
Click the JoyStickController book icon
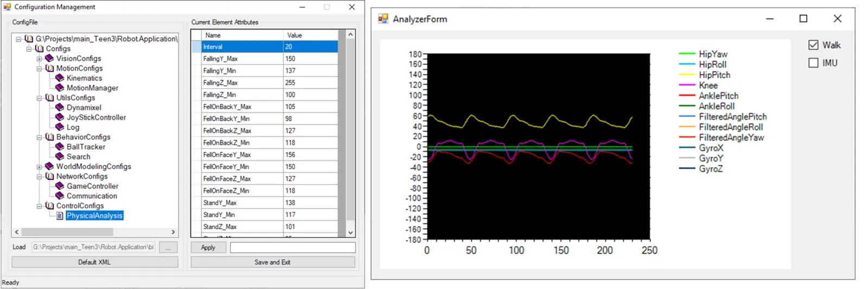pos(60,117)
